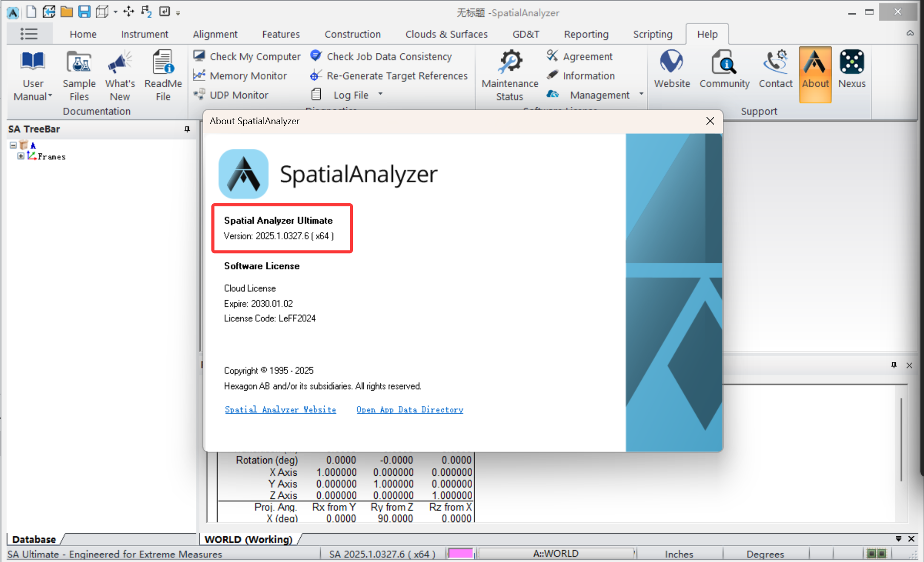This screenshot has width=924, height=562.
Task: Click the vertical scrollbar in right panel
Action: coord(901,439)
